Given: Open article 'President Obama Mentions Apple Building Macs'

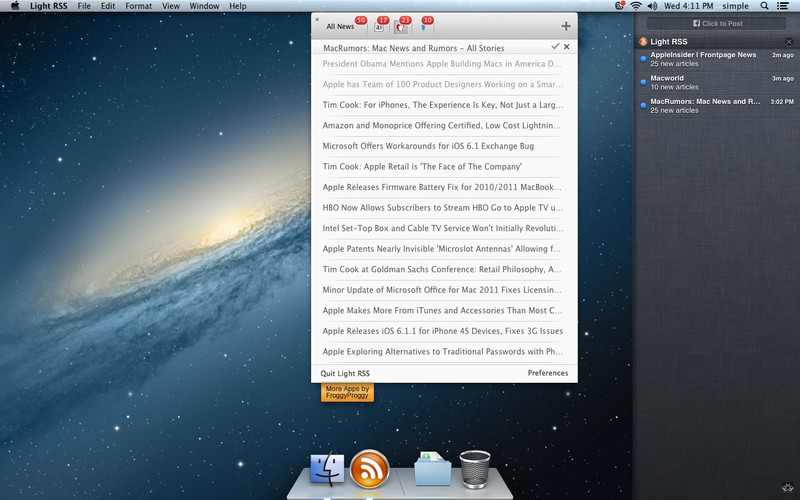Looking at the screenshot, I should [x=441, y=64].
